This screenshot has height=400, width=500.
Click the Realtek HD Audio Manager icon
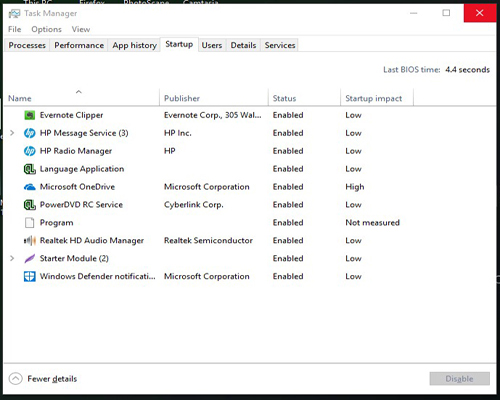[30, 241]
